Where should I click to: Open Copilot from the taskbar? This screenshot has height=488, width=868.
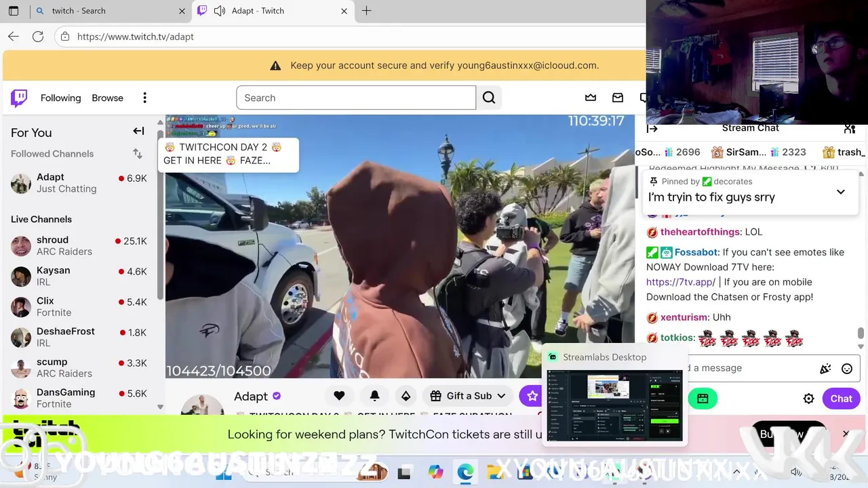[x=435, y=472]
